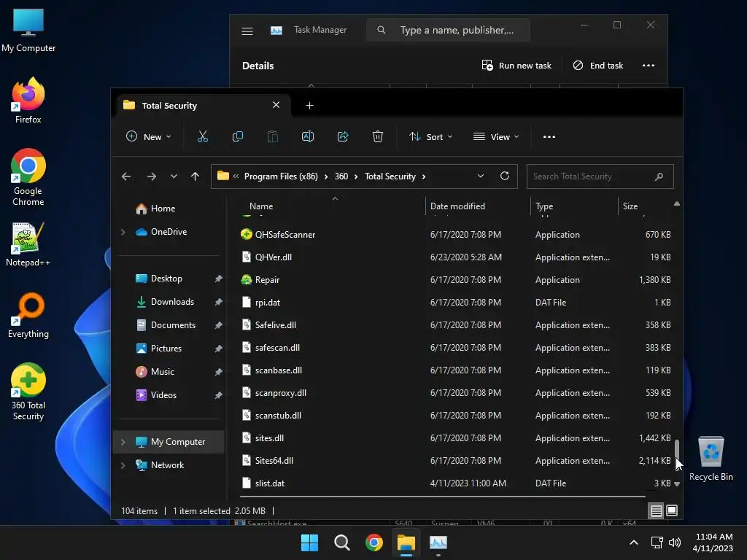Open Task Manager more options ellipsis
The width and height of the screenshot is (747, 560).
tap(649, 66)
